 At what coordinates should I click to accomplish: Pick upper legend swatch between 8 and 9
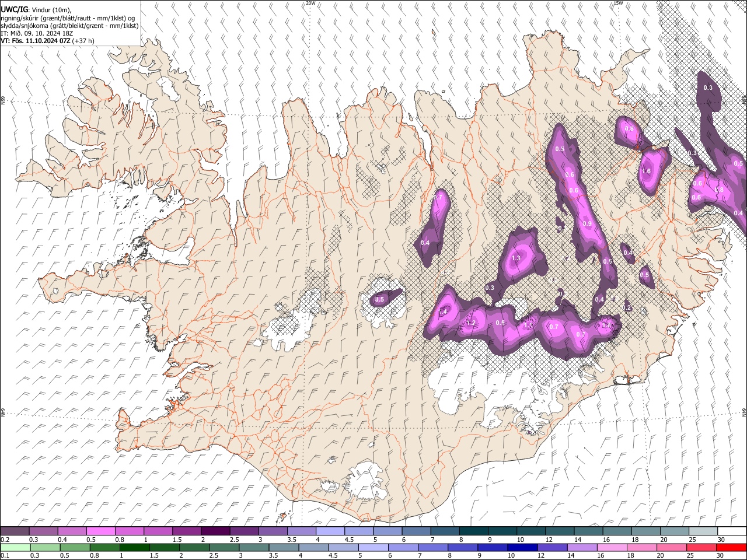[x=474, y=531]
